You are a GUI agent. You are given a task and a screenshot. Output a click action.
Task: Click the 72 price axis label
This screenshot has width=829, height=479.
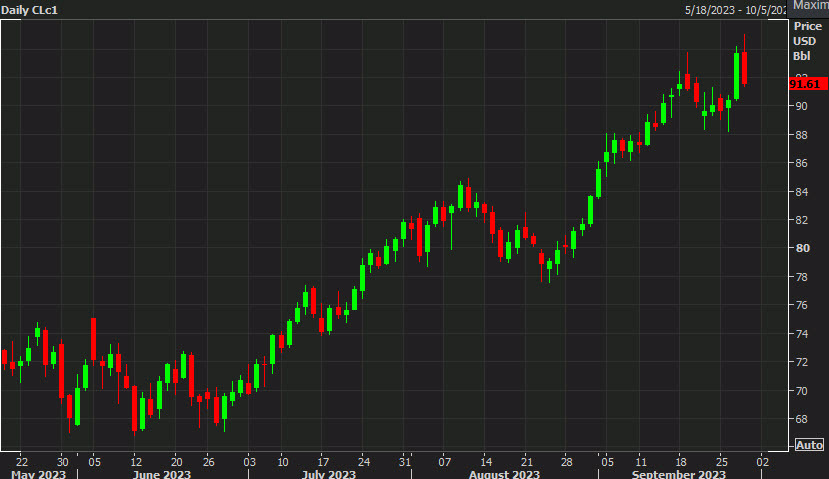click(802, 362)
